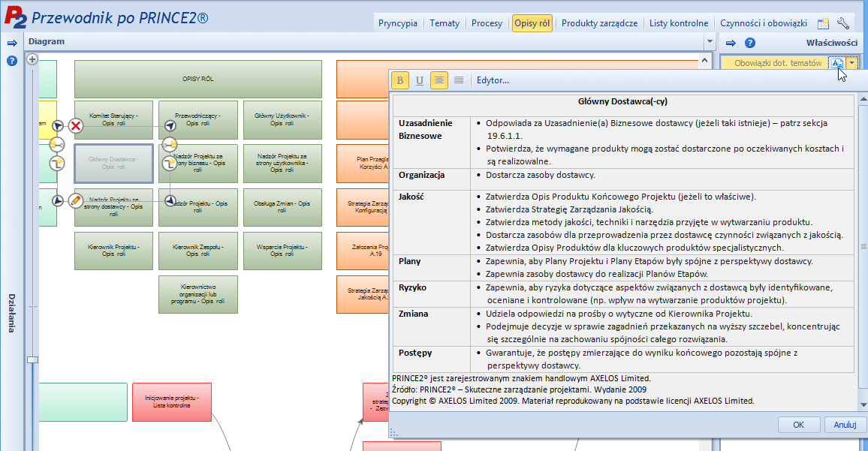868x451 pixels.
Task: Select the Wsparcie Projektu - Opis roli node
Action: point(282,251)
